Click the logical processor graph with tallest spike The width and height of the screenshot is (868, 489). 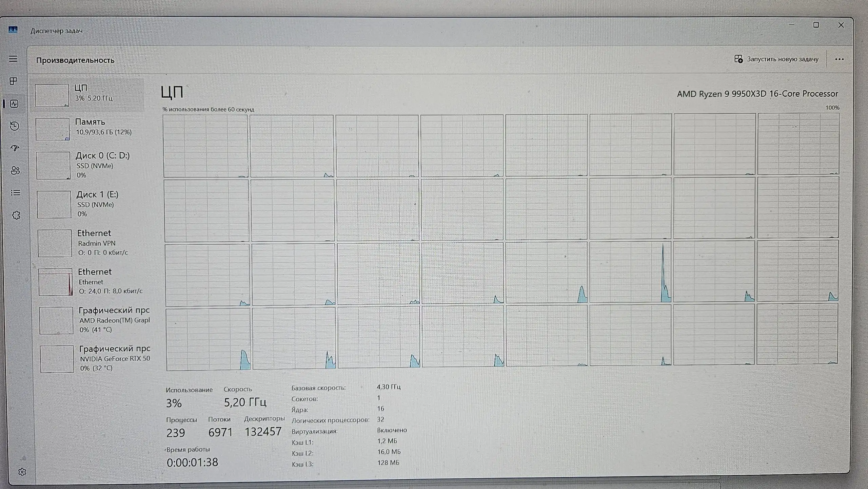630,272
